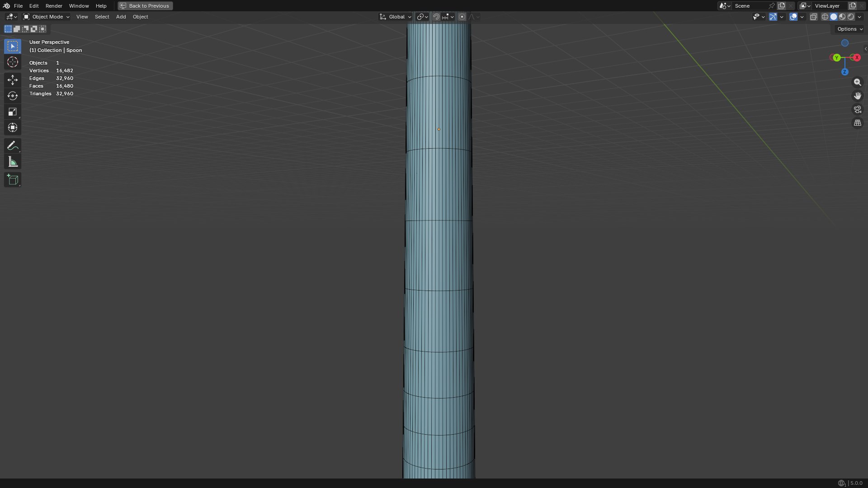Expand the shading options arrow
The image size is (868, 488).
pos(859,17)
